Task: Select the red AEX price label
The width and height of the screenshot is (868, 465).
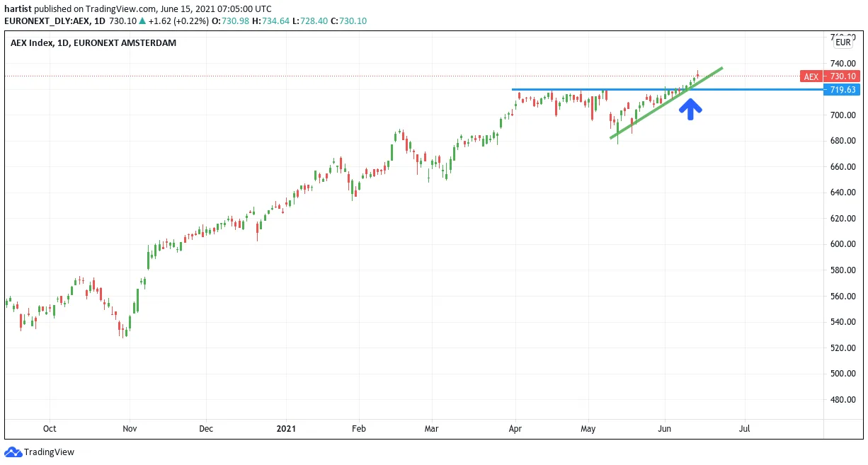Action: coord(811,76)
